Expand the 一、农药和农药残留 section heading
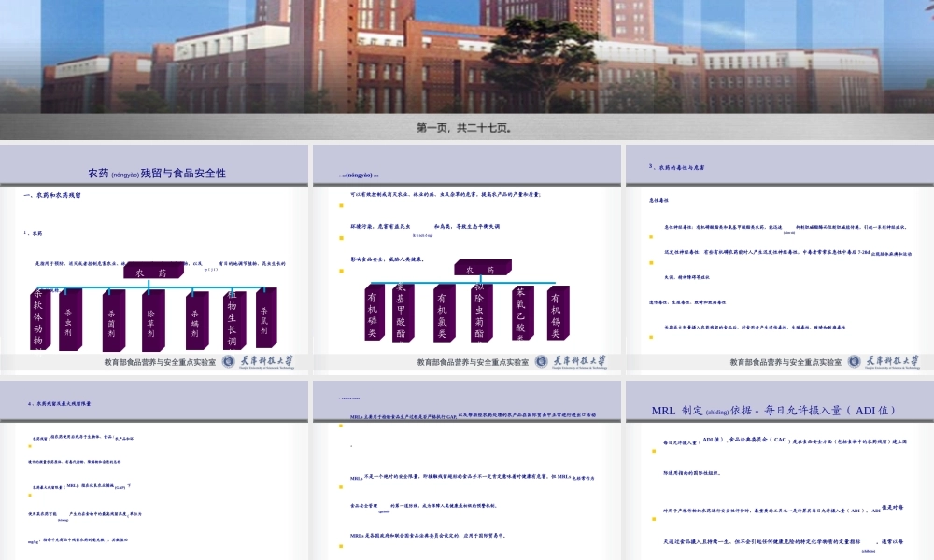934x560 pixels. tap(52, 197)
